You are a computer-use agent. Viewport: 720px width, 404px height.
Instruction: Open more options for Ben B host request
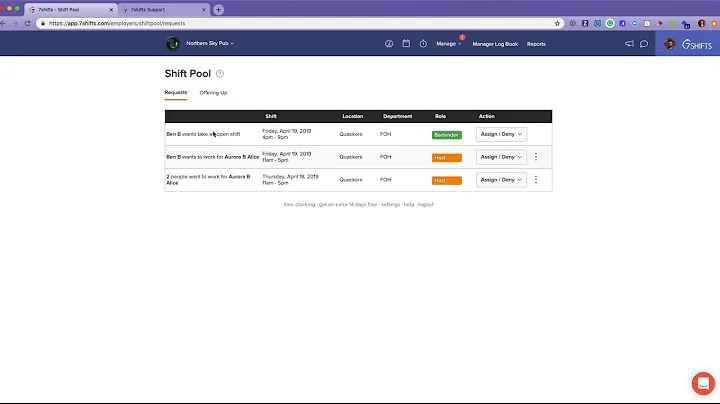pos(535,157)
